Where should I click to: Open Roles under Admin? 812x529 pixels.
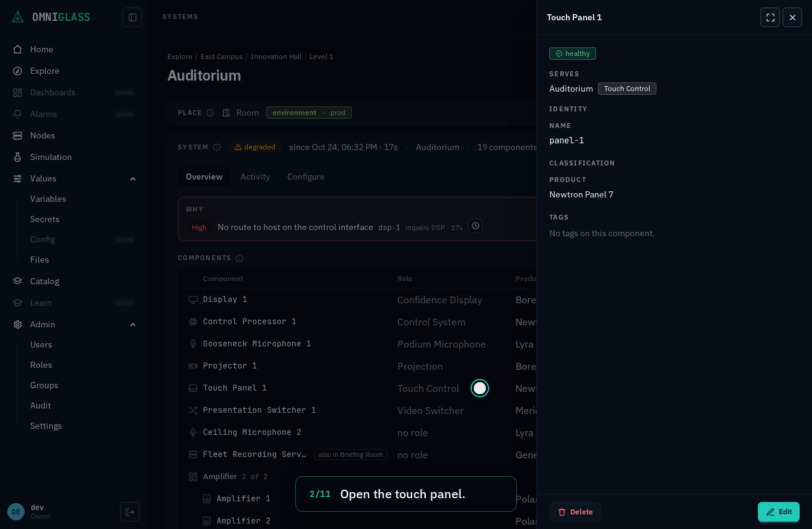pos(41,365)
